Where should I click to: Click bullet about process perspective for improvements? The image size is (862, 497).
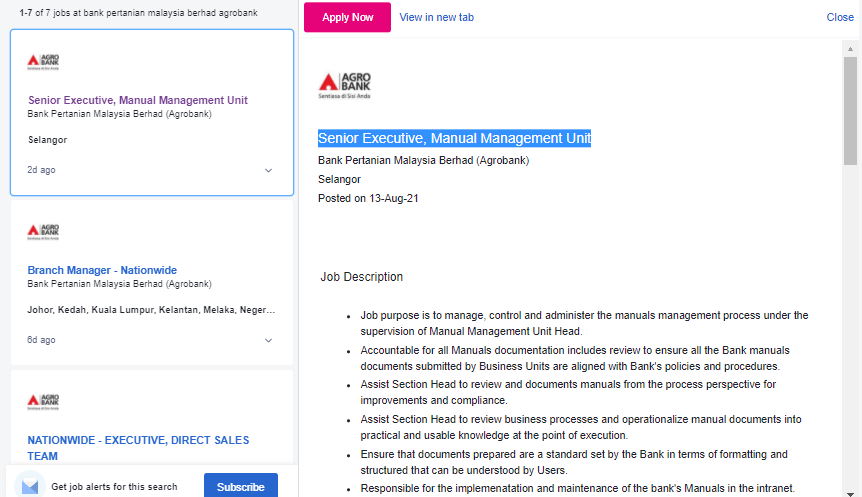(568, 392)
